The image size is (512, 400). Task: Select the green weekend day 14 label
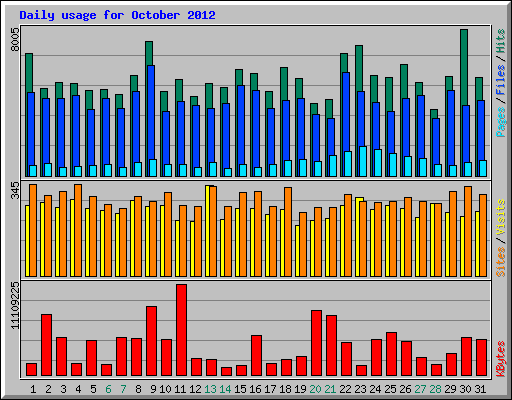click(x=225, y=389)
